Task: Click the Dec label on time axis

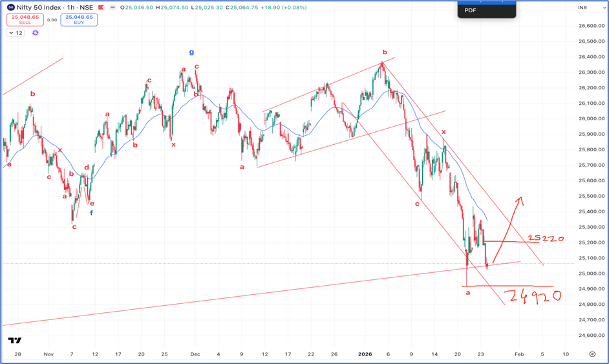Action: (195, 354)
